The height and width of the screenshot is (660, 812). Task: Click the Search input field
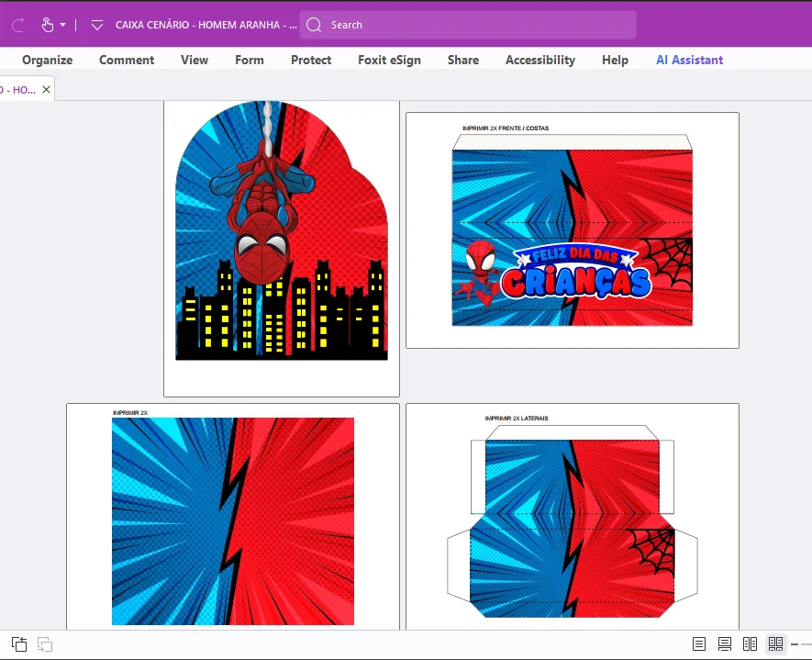(x=468, y=25)
